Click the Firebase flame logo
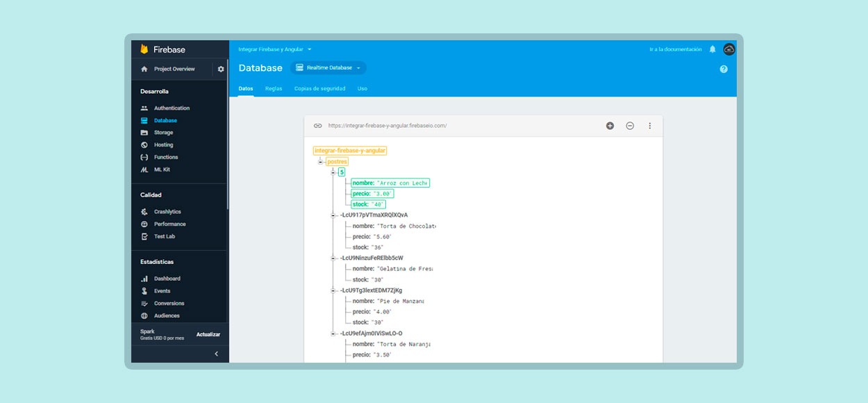The height and width of the screenshot is (403, 868). (x=144, y=49)
